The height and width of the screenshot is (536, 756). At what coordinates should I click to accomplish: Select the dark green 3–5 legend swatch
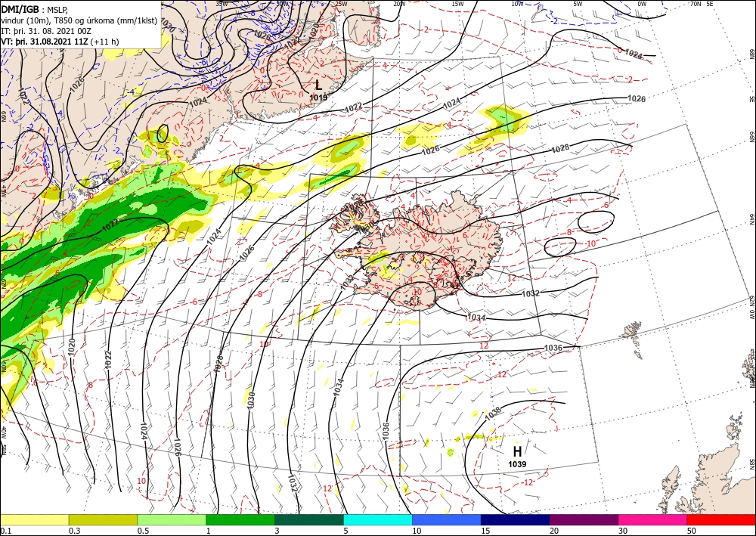(x=309, y=519)
